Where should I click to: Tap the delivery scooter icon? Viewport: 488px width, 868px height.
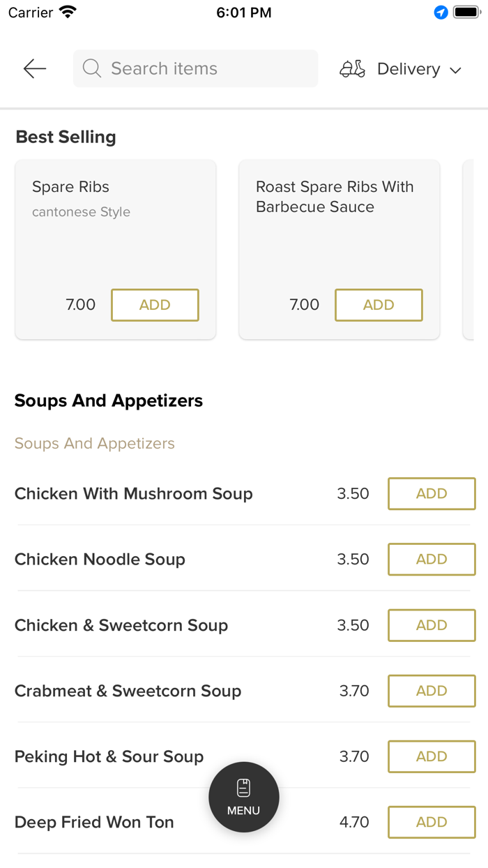352,69
